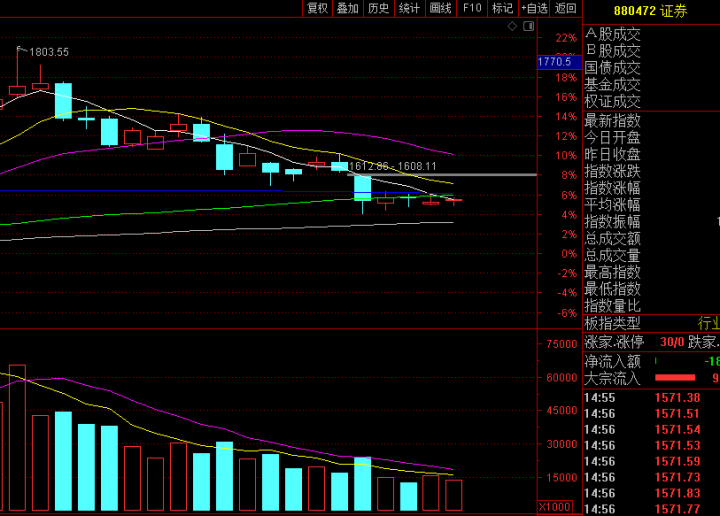The width and height of the screenshot is (720, 516).
Task: Click the red 大宗流入 bar
Action: (x=674, y=378)
